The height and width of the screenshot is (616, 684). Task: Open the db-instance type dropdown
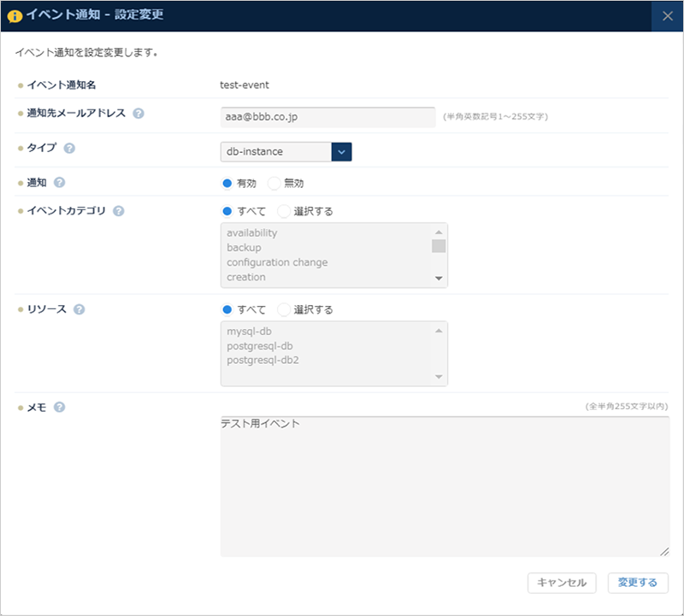pyautogui.click(x=341, y=151)
